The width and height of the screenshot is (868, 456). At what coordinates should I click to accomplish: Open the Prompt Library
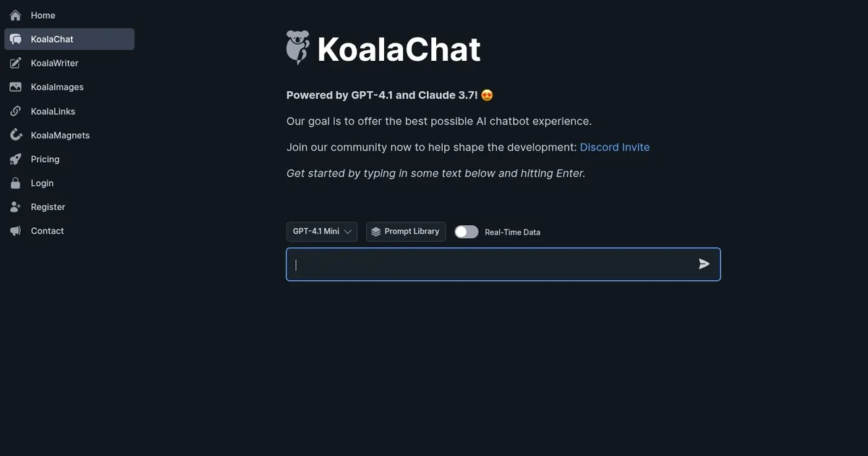(406, 232)
